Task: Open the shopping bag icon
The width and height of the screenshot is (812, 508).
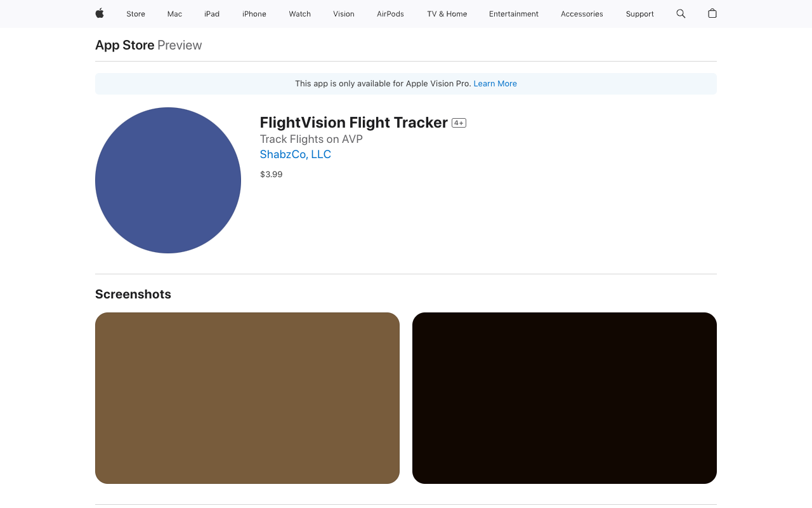Action: coord(712,13)
